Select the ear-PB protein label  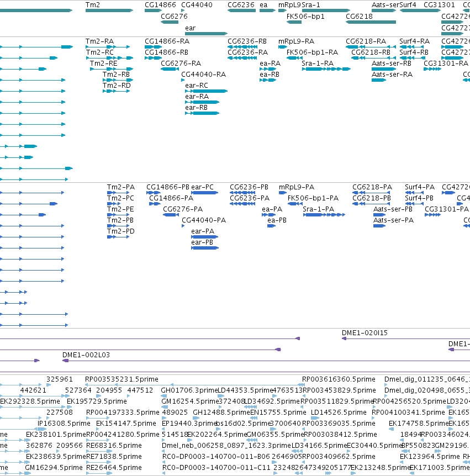[202, 242]
